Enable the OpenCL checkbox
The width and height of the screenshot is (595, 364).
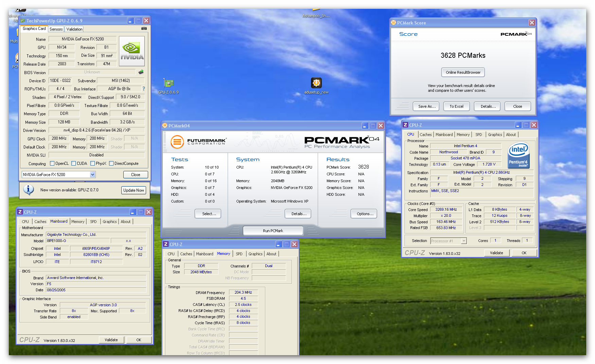point(52,163)
